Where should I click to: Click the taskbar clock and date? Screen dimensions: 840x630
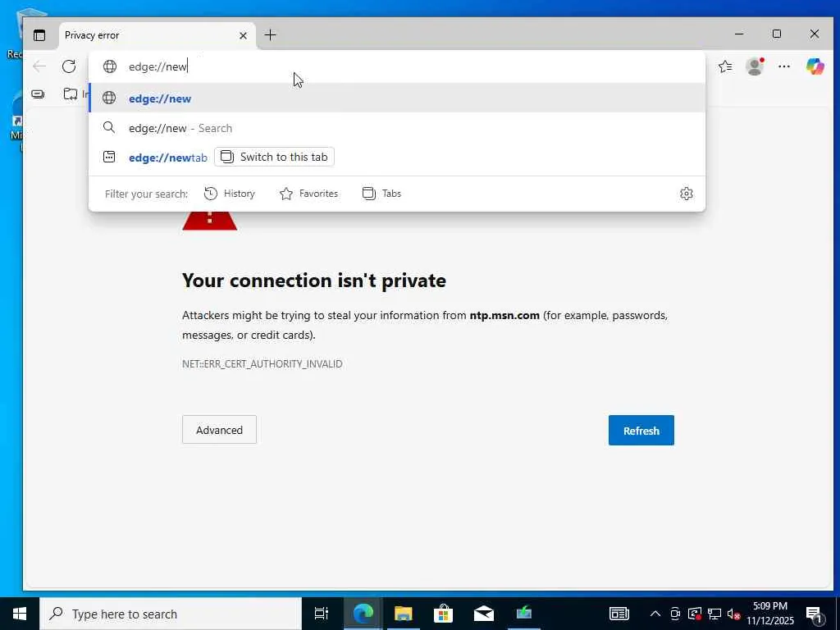tap(770, 614)
